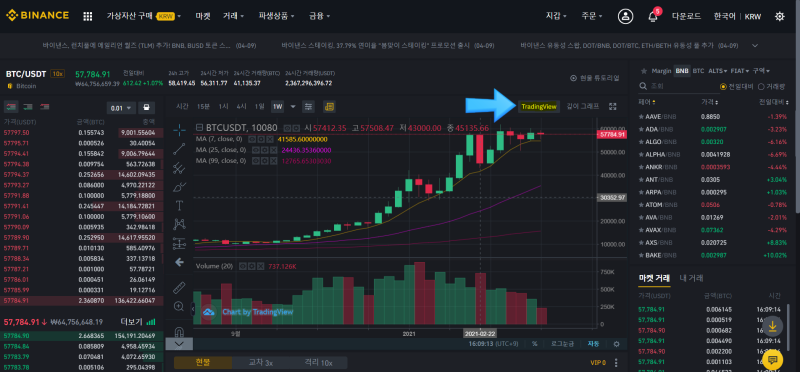Toggle the 로그눈금 scale option

click(563, 344)
